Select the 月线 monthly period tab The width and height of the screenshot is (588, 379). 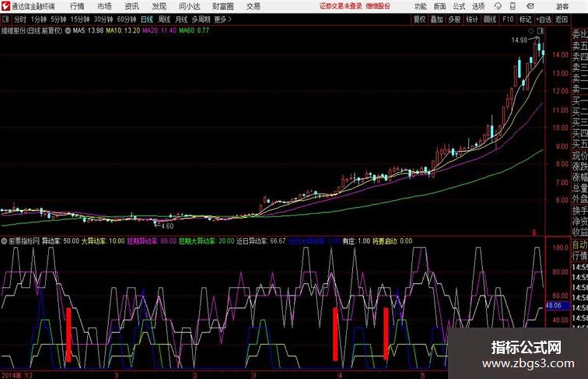182,19
